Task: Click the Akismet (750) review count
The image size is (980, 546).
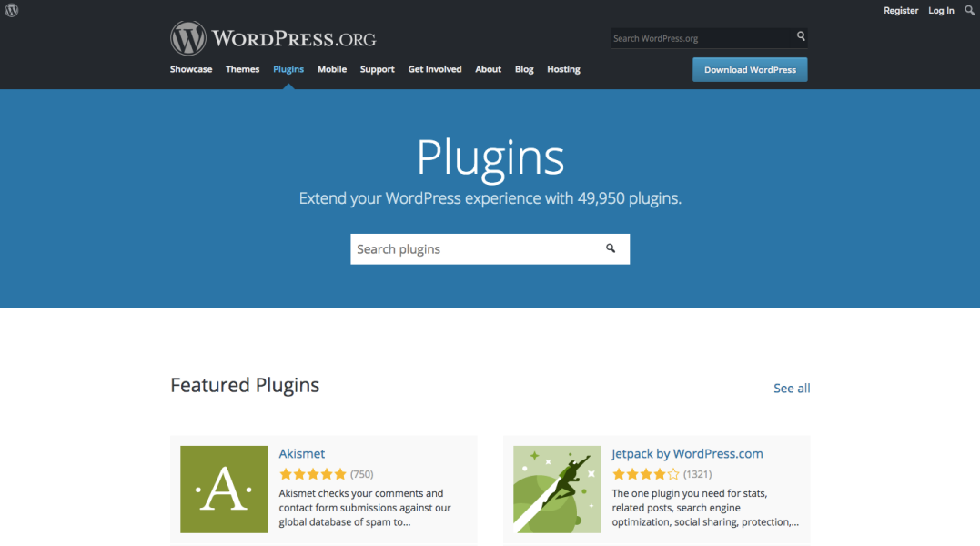Action: tap(362, 474)
